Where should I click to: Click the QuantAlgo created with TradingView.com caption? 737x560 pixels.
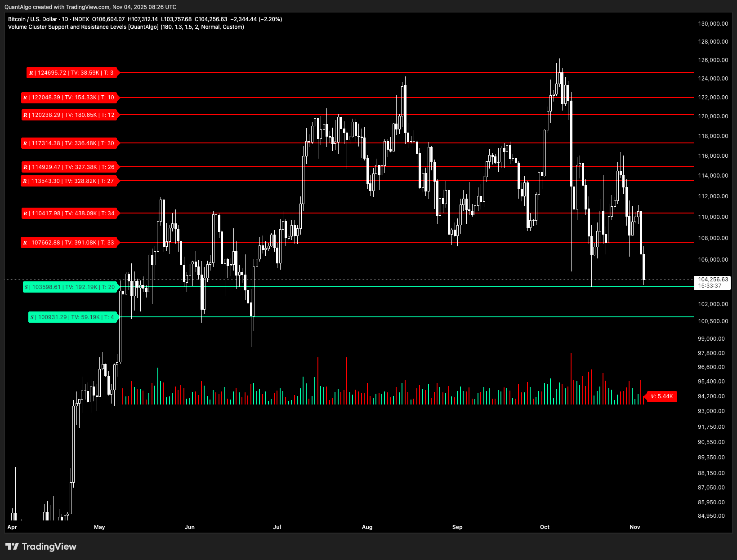tap(90, 7)
